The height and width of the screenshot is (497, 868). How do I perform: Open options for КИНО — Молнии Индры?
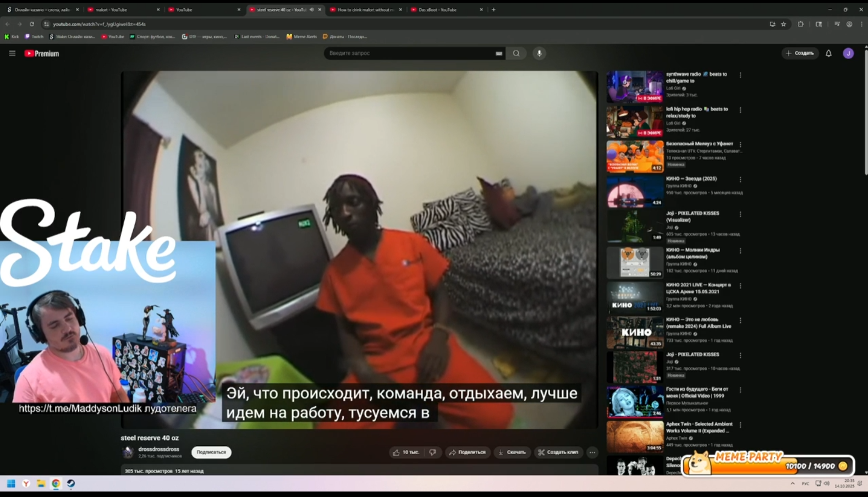click(740, 251)
